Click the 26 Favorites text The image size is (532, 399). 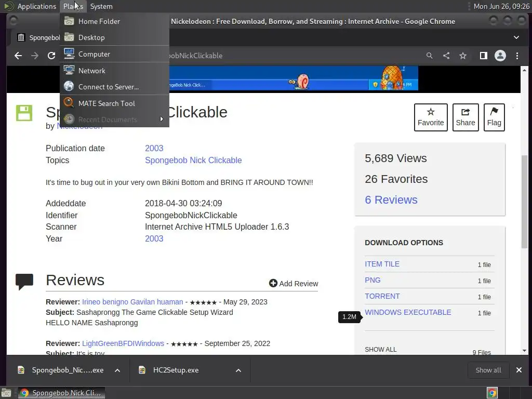tap(396, 179)
